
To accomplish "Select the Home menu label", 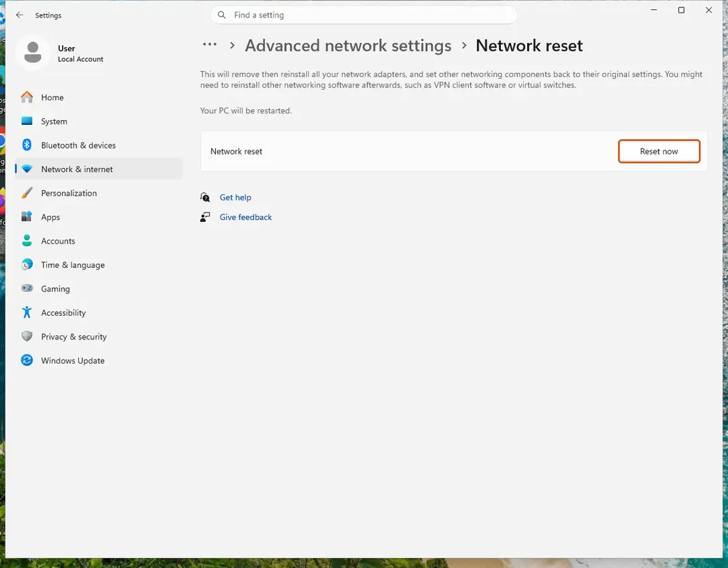I will [x=52, y=97].
